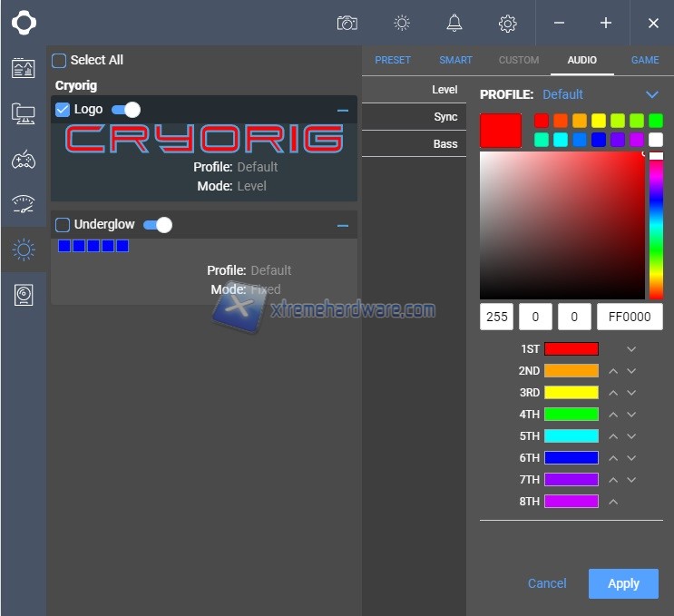Click the Cancel link

(x=547, y=583)
